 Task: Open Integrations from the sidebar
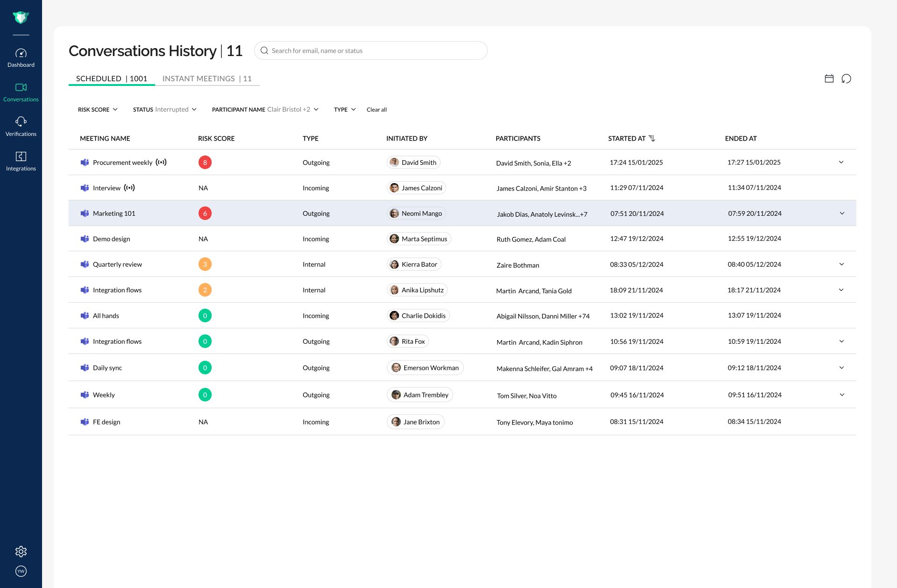(21, 161)
